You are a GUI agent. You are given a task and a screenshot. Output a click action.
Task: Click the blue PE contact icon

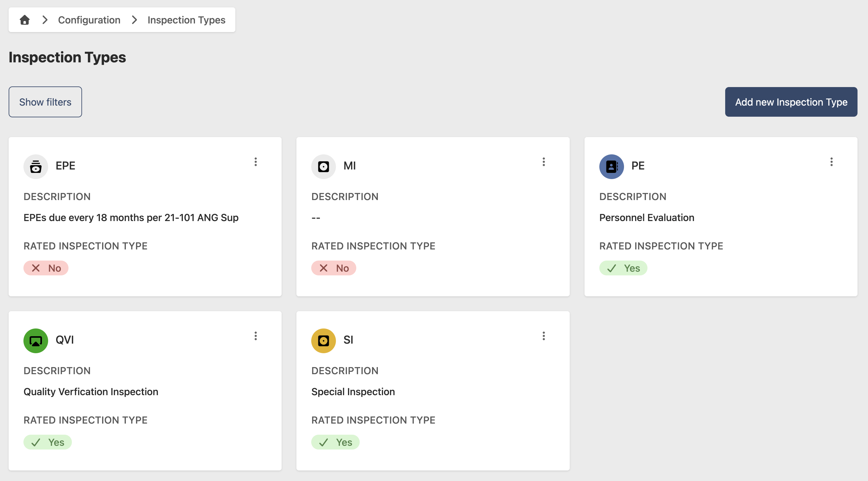[x=612, y=167]
